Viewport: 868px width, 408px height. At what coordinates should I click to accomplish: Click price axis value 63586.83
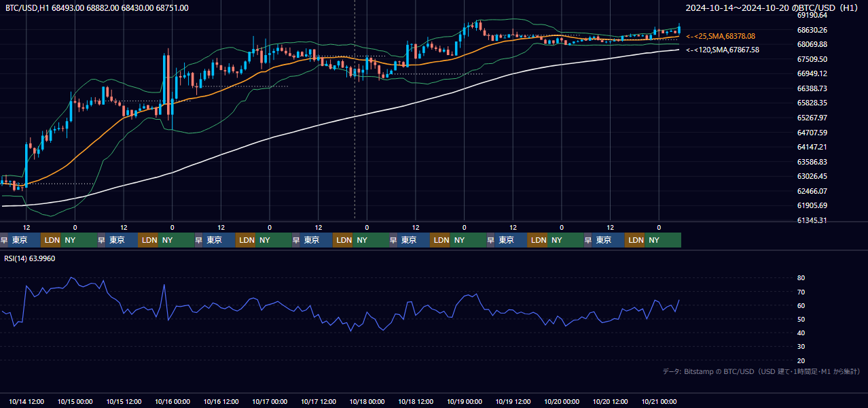click(x=812, y=162)
